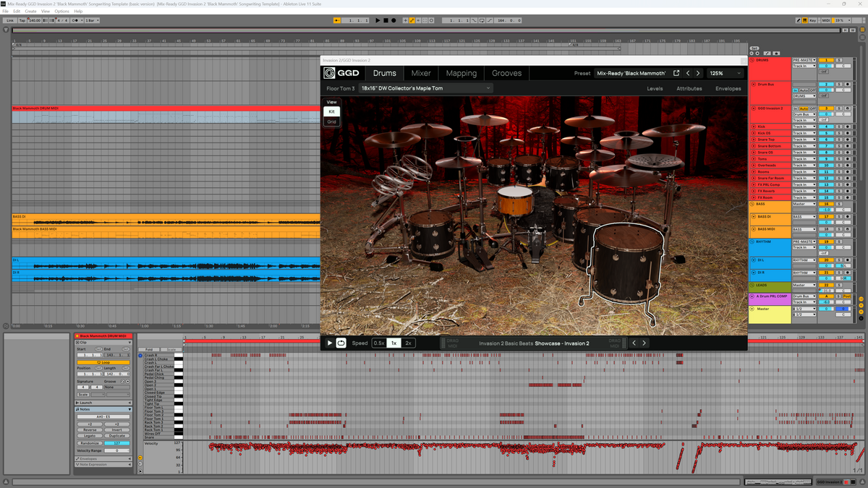Image resolution: width=868 pixels, height=488 pixels.
Task: Open the File menu
Action: (5, 12)
